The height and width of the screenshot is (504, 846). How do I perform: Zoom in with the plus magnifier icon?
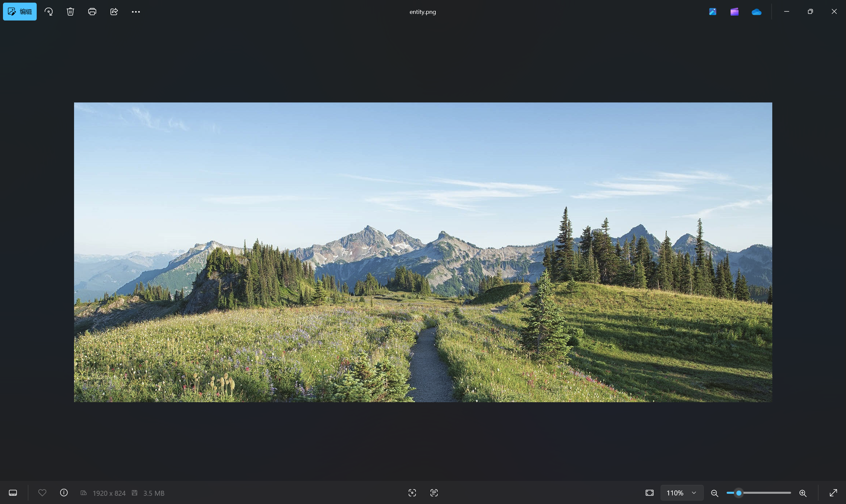tap(803, 493)
